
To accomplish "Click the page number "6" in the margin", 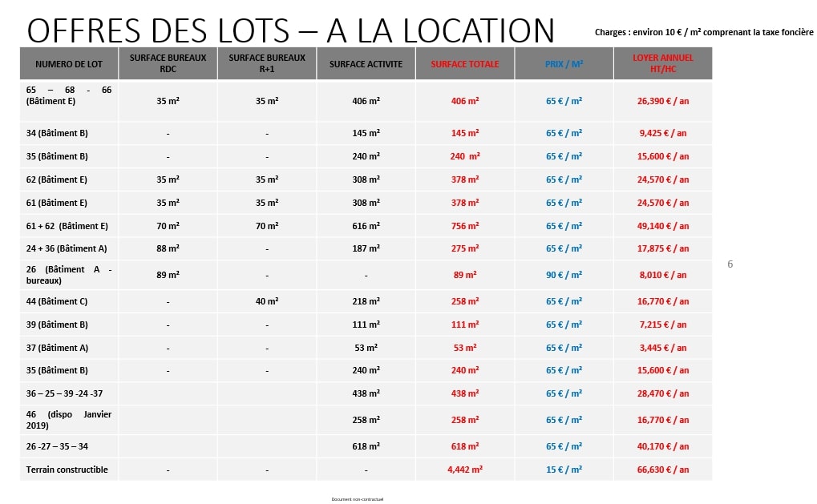I will pyautogui.click(x=730, y=264).
